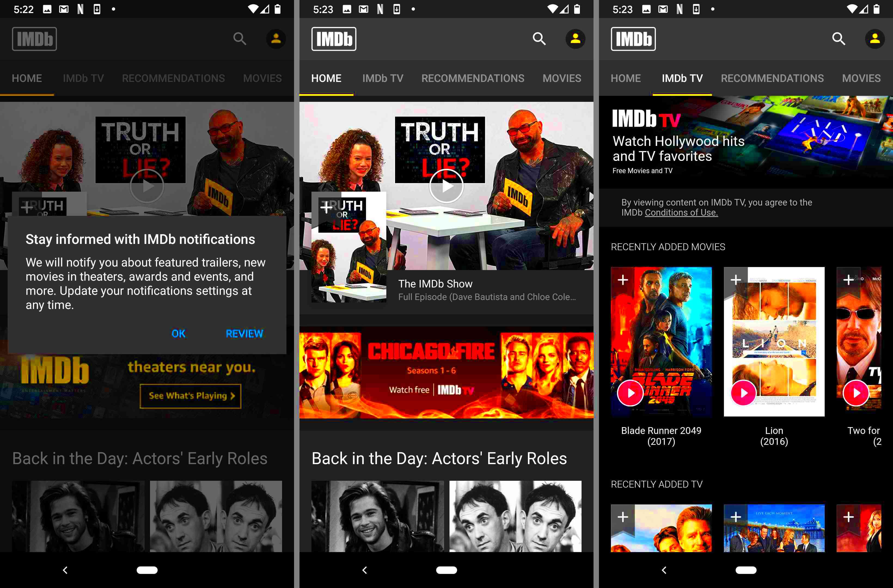Screen dimensions: 893x588
Task: Tap RECENTLY ADDED MOVIES heading
Action: pos(668,247)
